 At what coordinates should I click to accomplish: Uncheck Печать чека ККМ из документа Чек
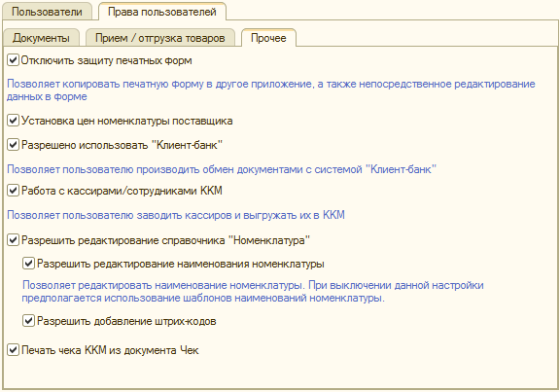(14, 350)
